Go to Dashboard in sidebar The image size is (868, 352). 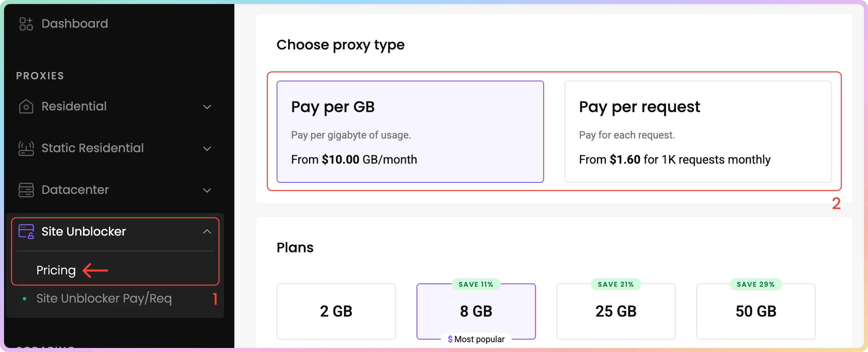(75, 24)
